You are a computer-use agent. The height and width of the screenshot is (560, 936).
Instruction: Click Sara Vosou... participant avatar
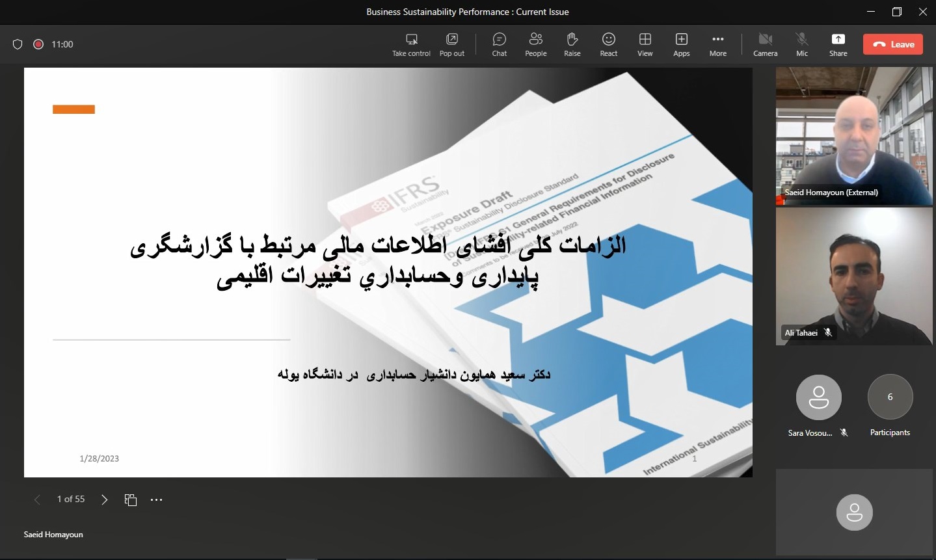pyautogui.click(x=818, y=397)
